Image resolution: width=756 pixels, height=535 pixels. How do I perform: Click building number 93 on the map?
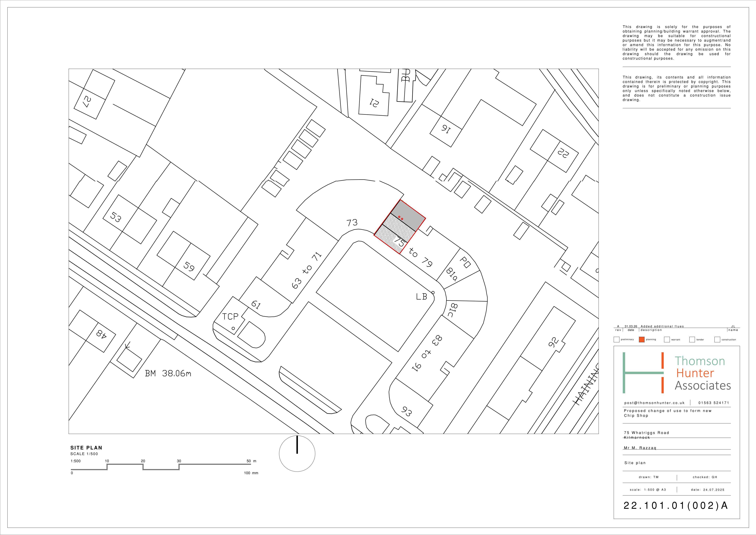tap(407, 411)
